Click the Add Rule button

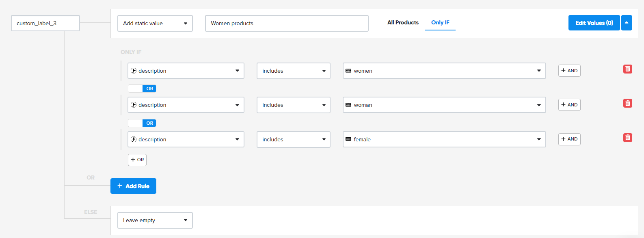click(133, 186)
